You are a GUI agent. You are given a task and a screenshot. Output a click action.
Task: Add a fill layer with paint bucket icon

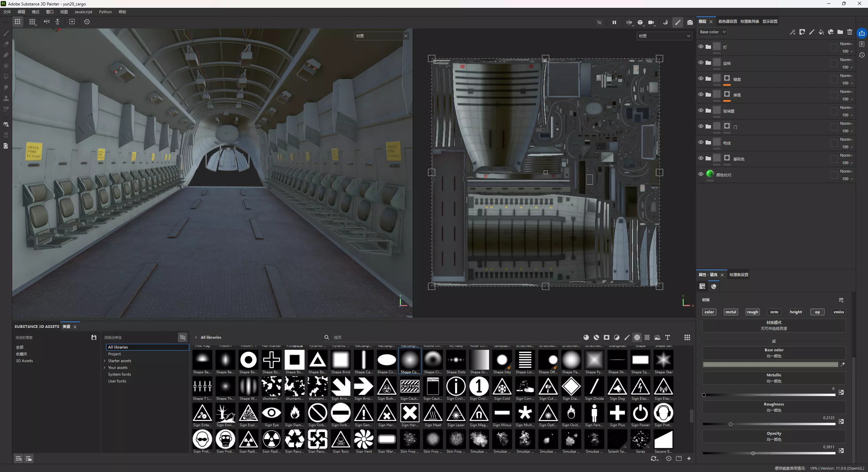[x=821, y=32]
